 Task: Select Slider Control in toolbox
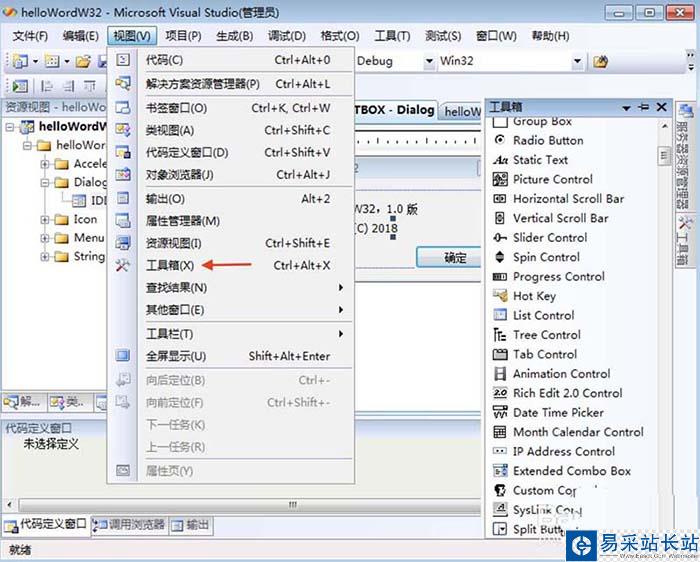pos(540,237)
